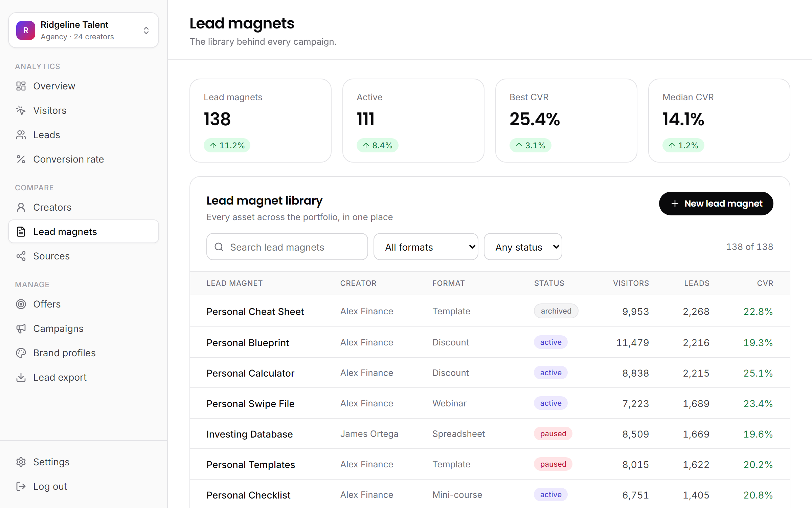Viewport: 812px width, 508px height.
Task: Click the Ridgeline Talent R logo
Action: [26, 30]
